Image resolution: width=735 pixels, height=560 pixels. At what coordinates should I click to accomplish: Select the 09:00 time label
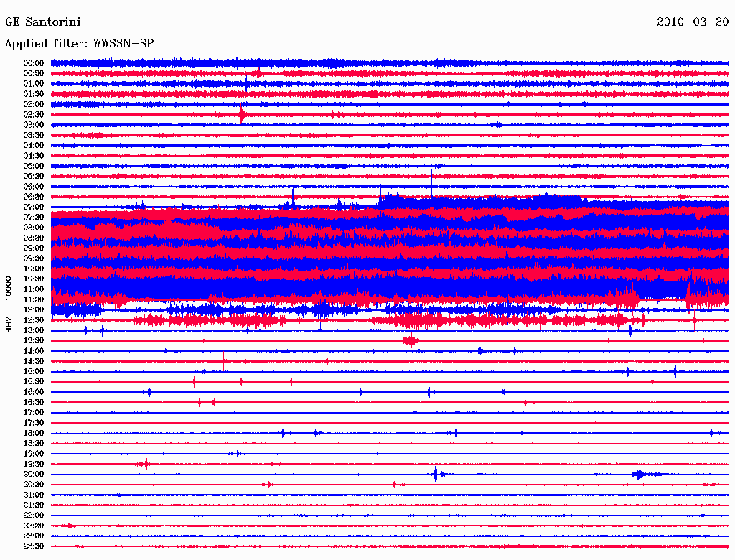point(34,248)
